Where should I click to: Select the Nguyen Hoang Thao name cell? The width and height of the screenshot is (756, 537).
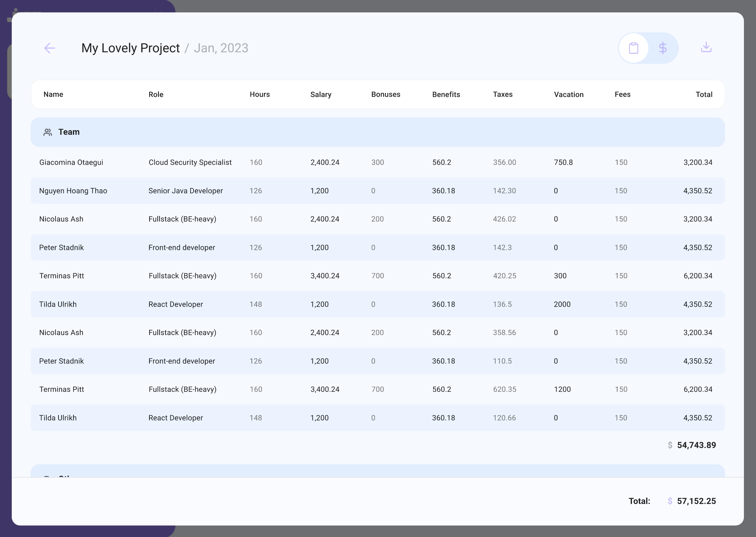click(x=73, y=191)
